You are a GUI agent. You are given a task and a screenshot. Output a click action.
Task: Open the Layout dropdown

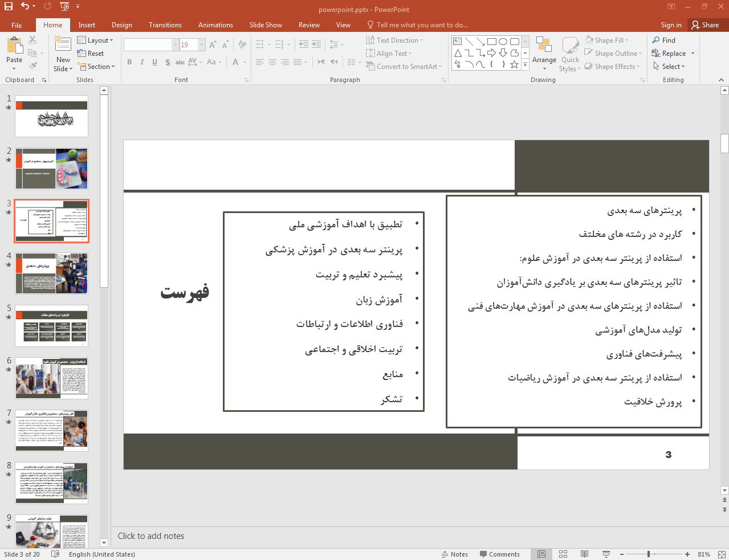(x=96, y=40)
